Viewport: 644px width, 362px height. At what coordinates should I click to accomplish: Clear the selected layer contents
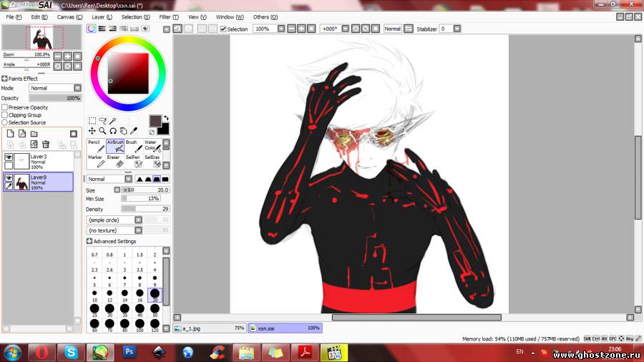34,144
